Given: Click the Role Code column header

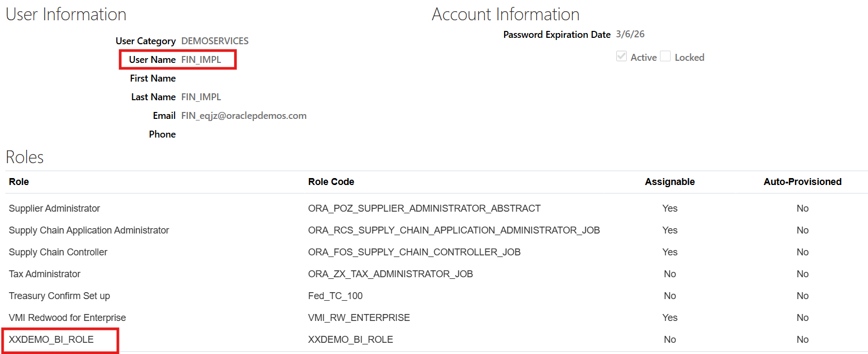Looking at the screenshot, I should click(331, 182).
